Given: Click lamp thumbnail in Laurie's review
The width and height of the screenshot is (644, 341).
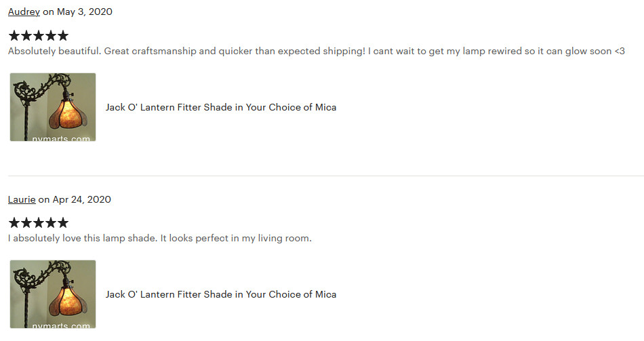Looking at the screenshot, I should click(53, 294).
